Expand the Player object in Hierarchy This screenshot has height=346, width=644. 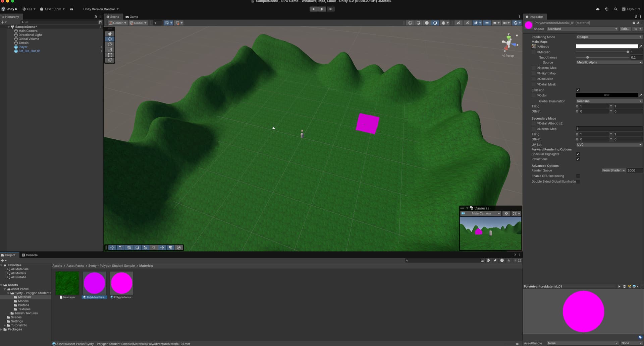tap(101, 47)
